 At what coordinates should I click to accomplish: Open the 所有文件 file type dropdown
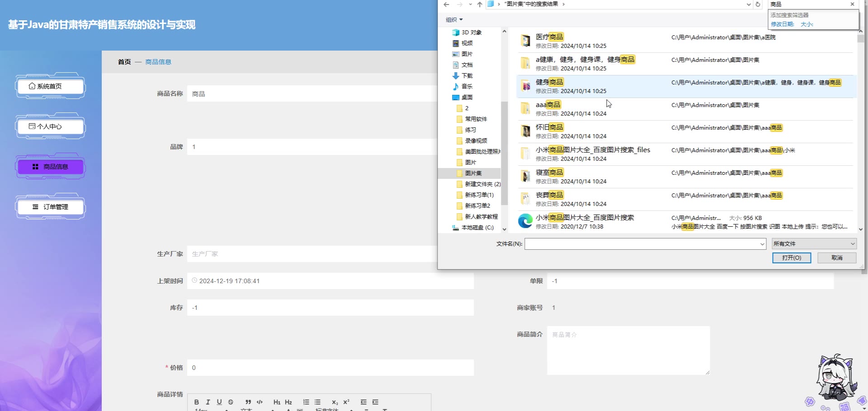click(814, 244)
